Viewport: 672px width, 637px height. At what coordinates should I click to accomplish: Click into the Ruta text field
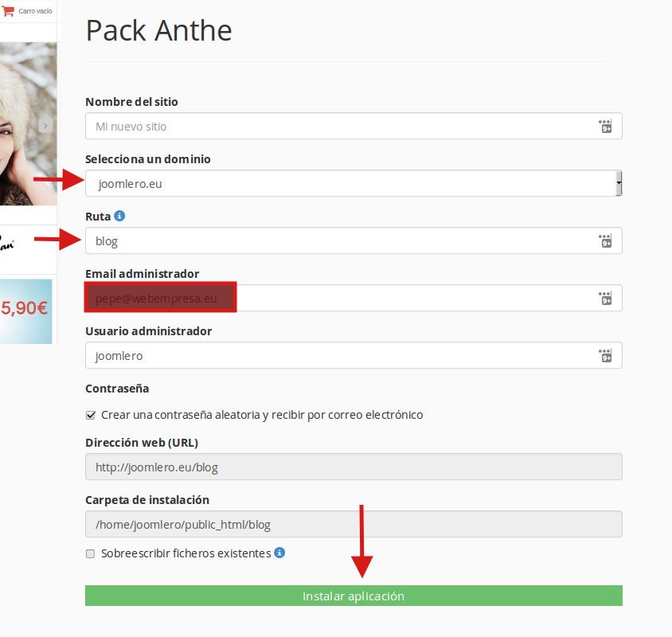pos(354,241)
